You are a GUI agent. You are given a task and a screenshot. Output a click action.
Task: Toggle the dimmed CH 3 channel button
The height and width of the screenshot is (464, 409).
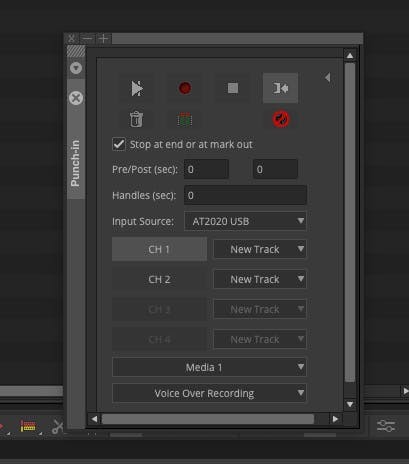point(159,309)
